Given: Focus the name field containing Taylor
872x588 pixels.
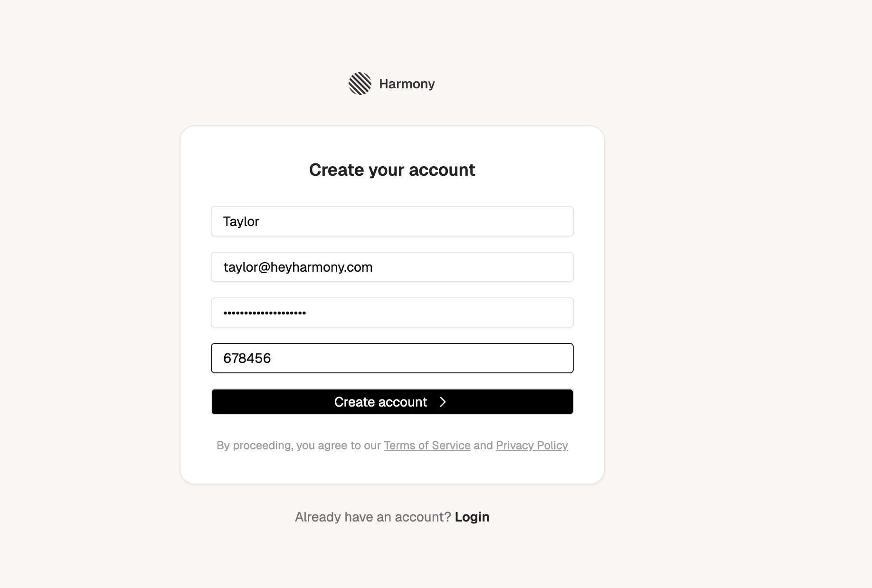Looking at the screenshot, I should pyautogui.click(x=392, y=221).
